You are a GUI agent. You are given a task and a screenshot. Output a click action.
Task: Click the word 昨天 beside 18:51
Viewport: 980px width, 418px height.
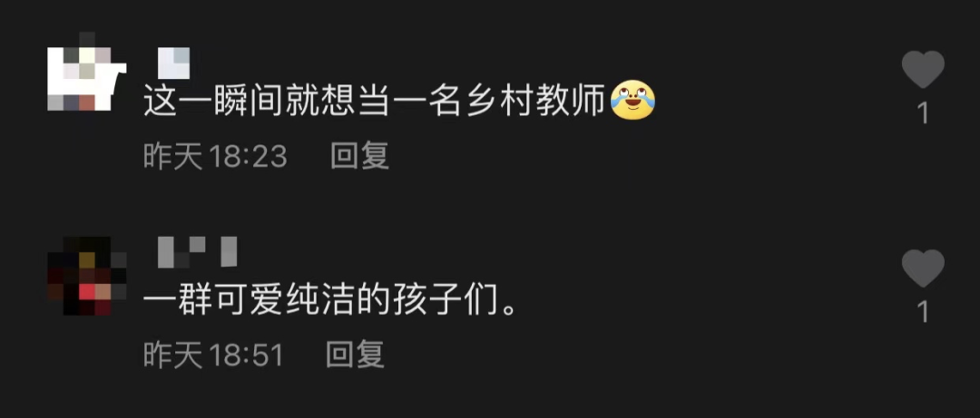[x=173, y=355]
